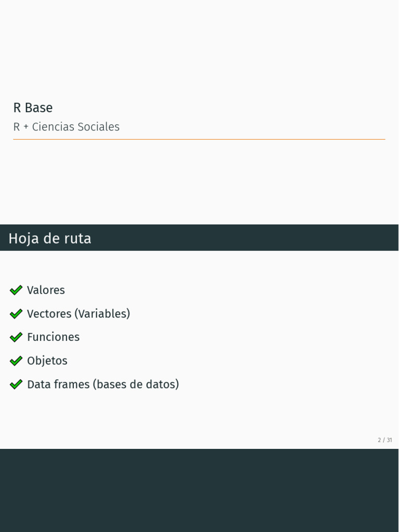
Task: Click the 2 / 31 page number
Action: [x=384, y=440]
